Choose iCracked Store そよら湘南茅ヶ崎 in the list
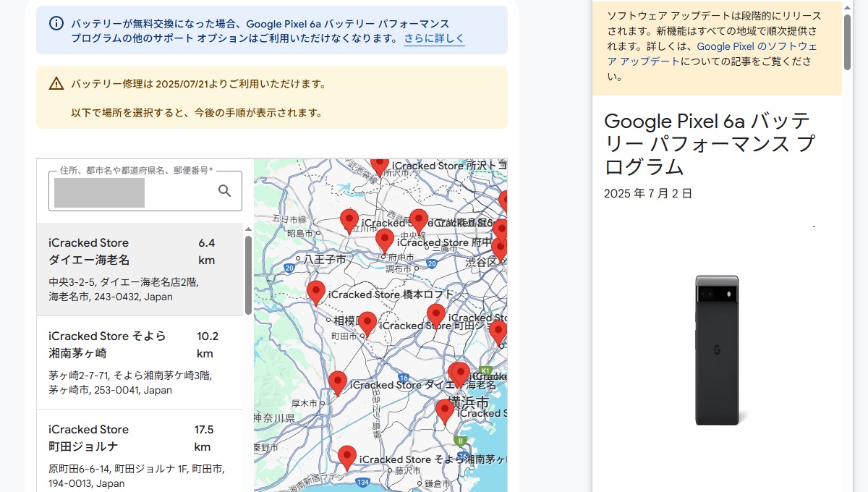The height and width of the screenshot is (492, 868). coord(140,362)
